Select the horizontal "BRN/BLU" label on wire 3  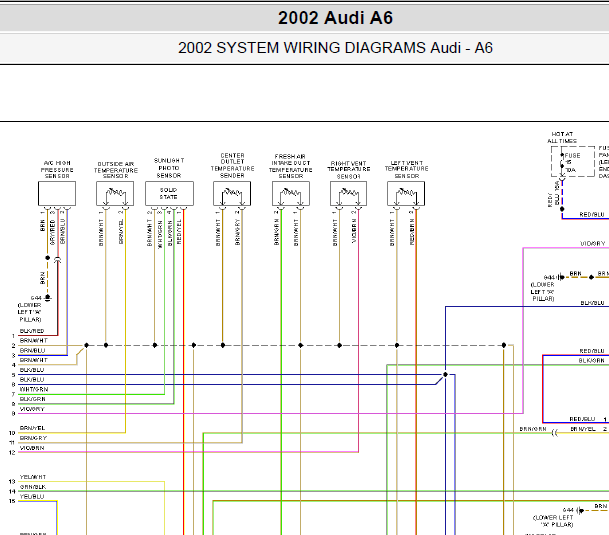click(x=32, y=350)
